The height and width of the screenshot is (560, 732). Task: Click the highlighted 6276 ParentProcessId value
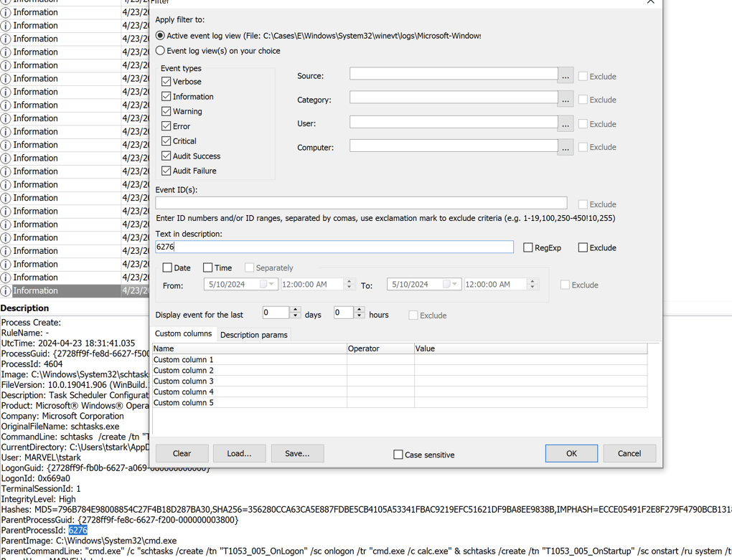78,530
